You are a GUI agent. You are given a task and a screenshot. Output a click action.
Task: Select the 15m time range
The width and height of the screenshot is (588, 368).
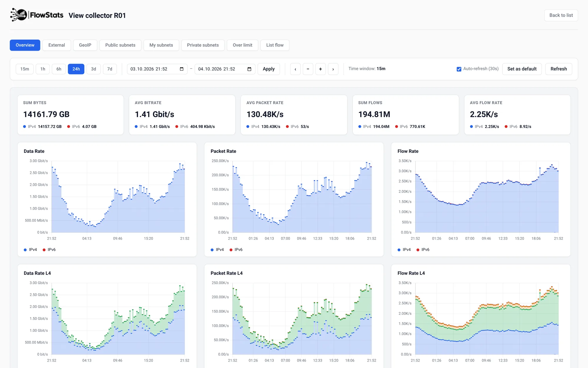[x=25, y=69]
